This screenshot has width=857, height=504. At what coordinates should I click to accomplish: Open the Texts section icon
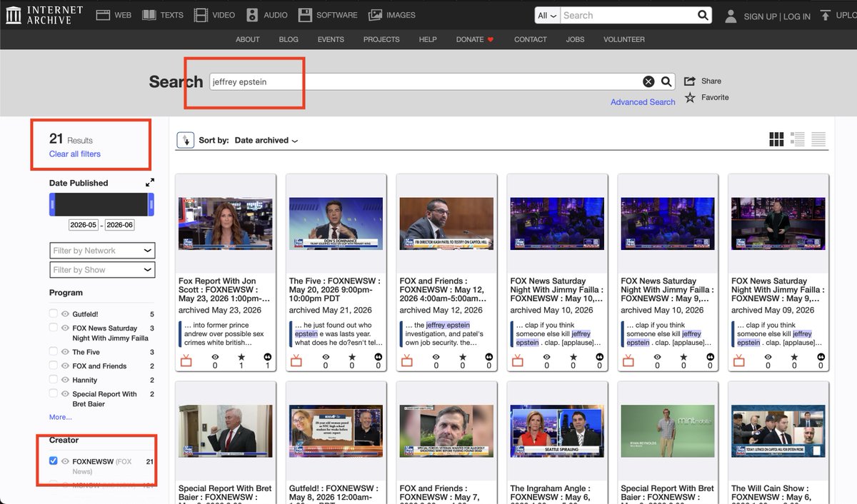[149, 15]
